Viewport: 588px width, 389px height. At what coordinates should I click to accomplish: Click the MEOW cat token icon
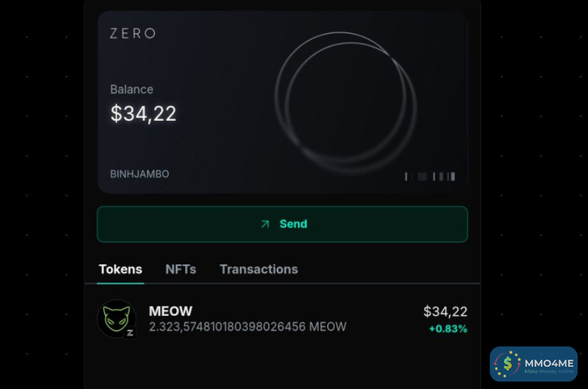pos(115,317)
